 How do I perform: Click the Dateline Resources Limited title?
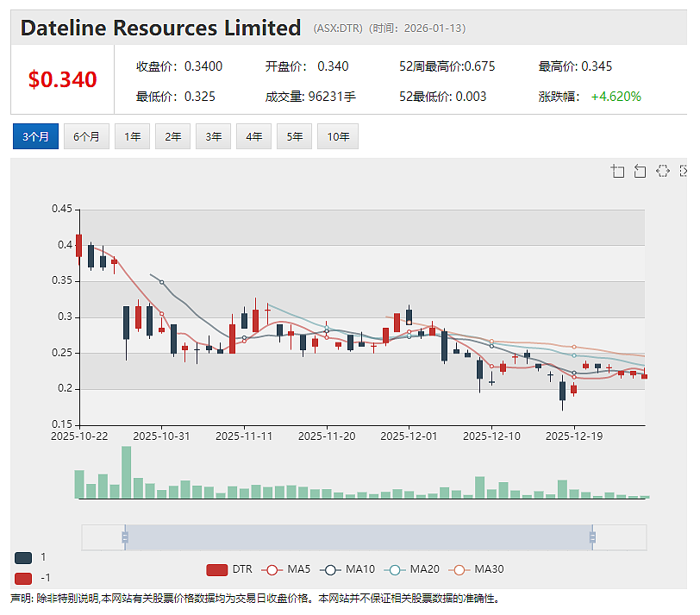(160, 28)
